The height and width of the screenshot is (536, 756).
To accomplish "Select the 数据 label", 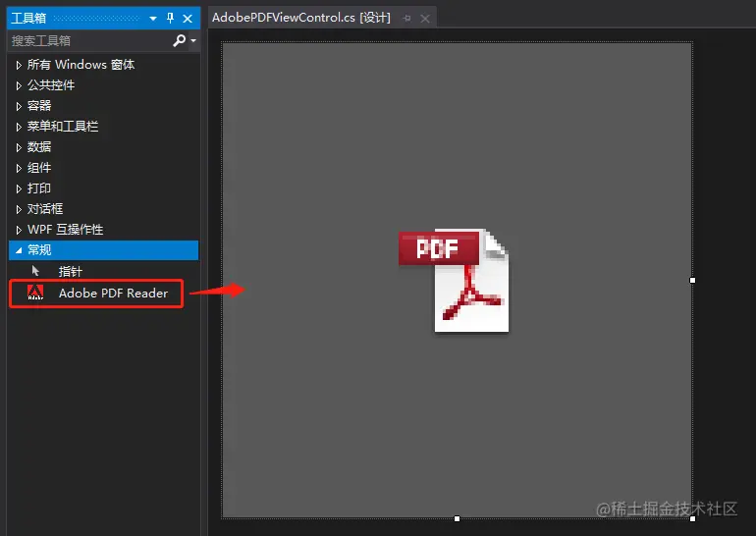I will [39, 147].
